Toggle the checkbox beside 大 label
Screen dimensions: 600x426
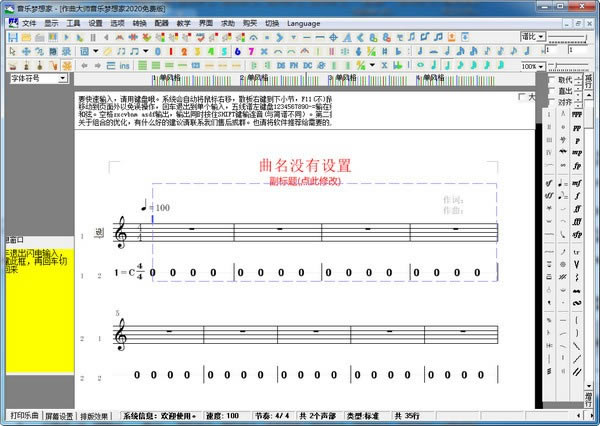(x=522, y=97)
